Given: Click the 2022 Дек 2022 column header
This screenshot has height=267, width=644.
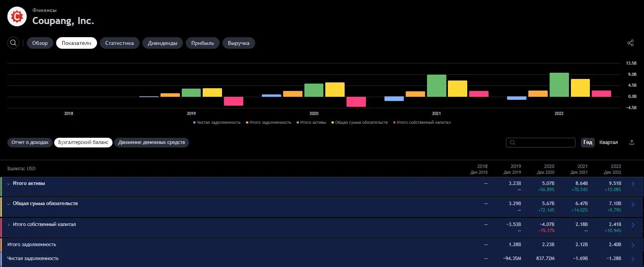Looking at the screenshot, I should (x=613, y=169).
